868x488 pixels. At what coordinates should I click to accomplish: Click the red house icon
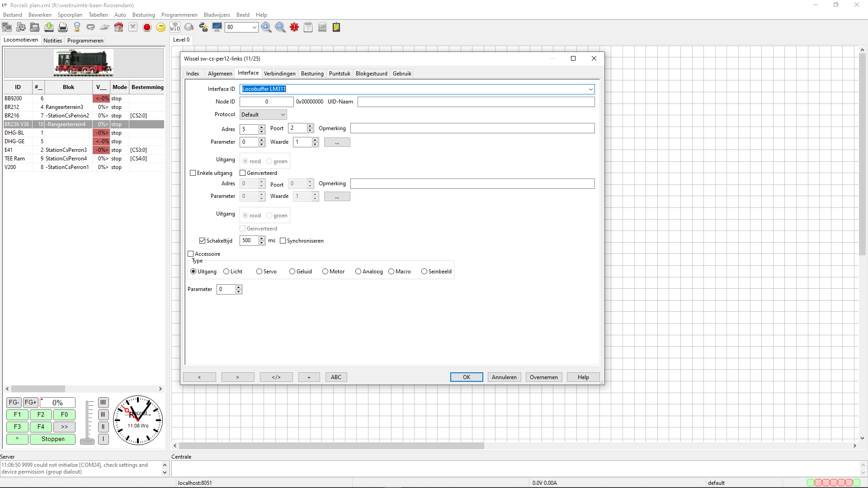118,27
